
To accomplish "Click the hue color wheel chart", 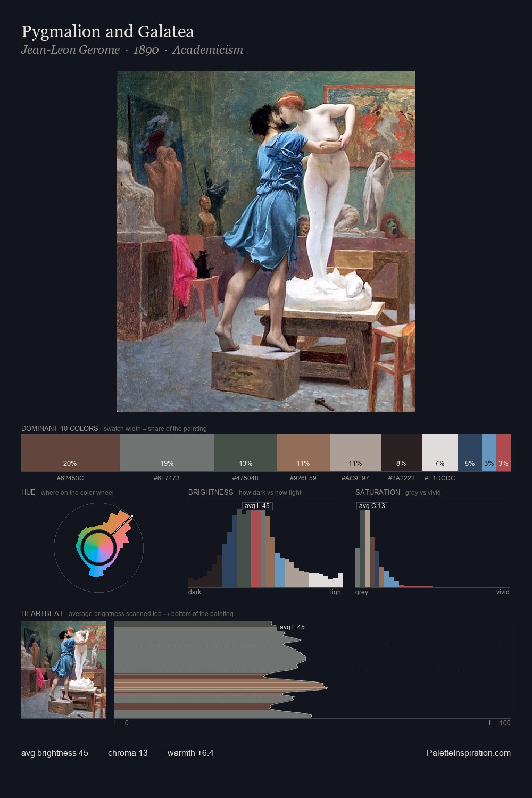I will [98, 547].
